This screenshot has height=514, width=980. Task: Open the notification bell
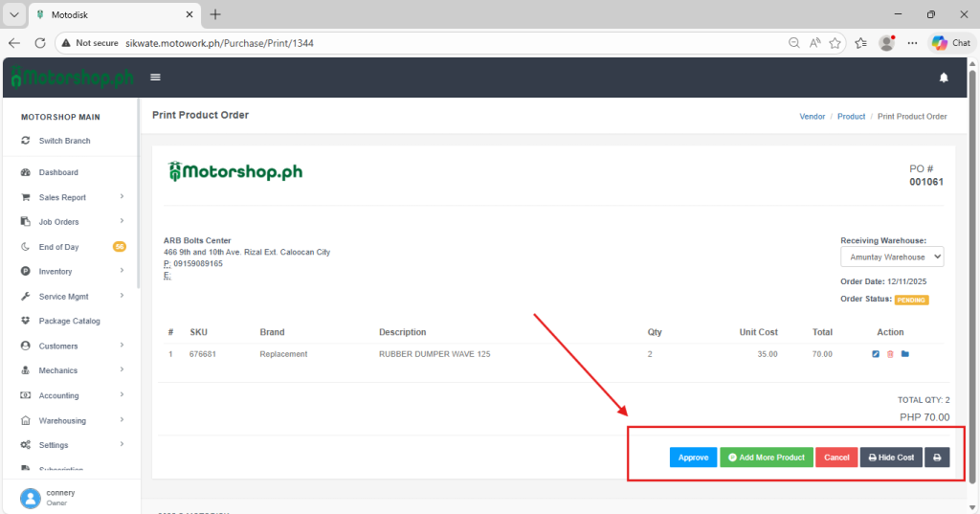[x=944, y=78]
